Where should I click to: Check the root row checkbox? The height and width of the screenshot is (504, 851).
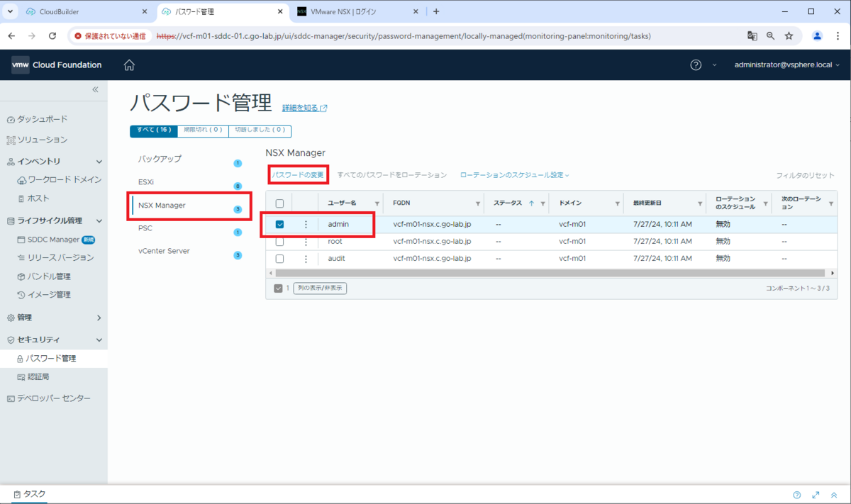click(279, 242)
